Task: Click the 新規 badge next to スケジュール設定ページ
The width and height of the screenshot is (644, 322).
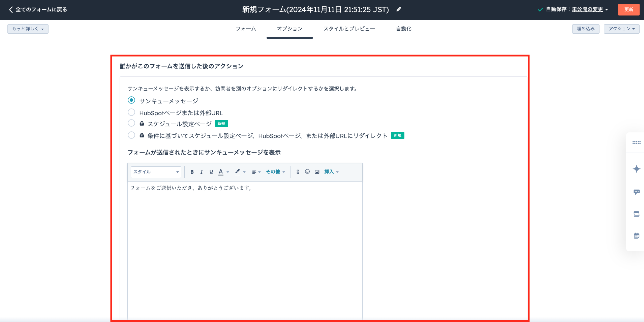Action: pyautogui.click(x=221, y=124)
